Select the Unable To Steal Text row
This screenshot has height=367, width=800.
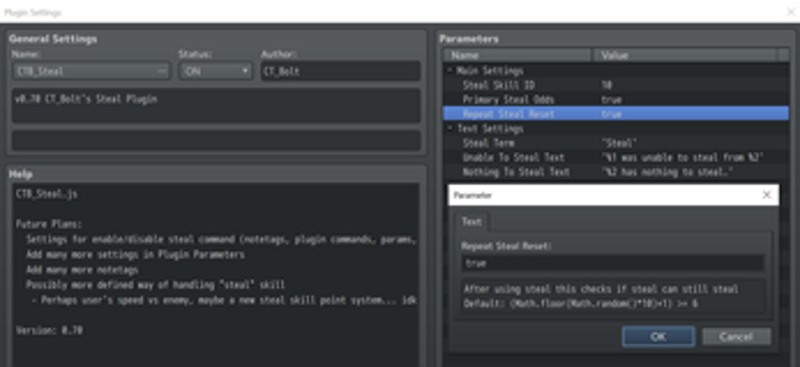[616, 157]
